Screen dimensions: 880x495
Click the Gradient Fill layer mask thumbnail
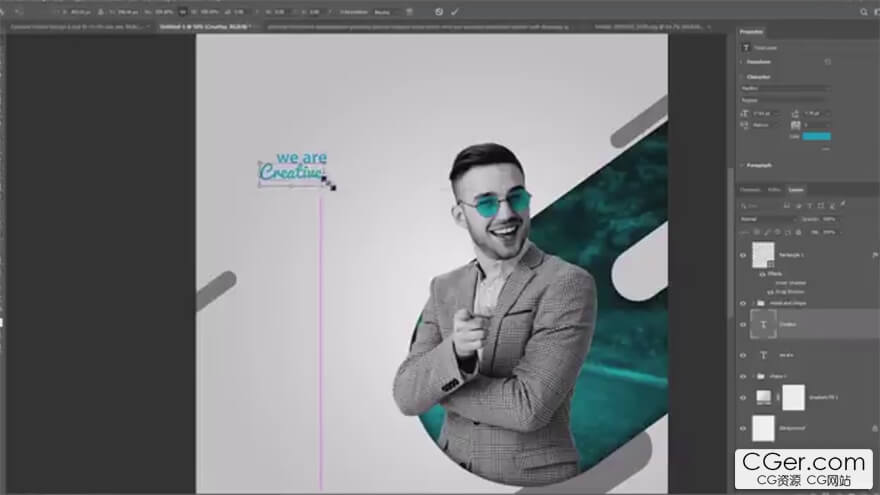[x=793, y=397]
